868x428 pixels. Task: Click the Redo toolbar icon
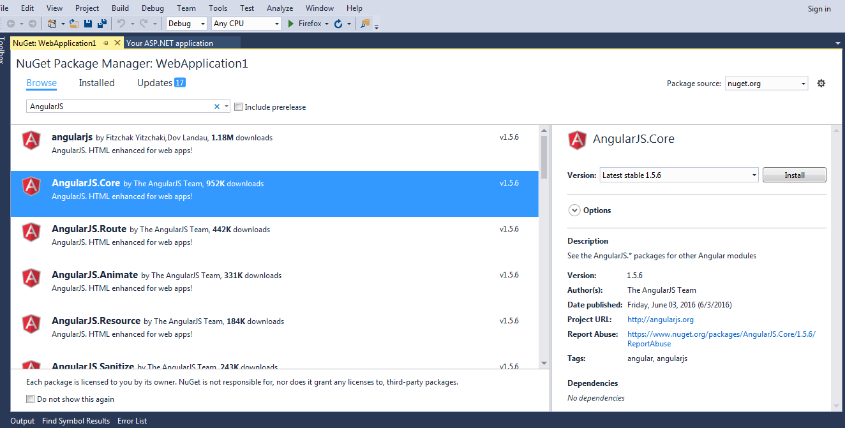[x=144, y=24]
